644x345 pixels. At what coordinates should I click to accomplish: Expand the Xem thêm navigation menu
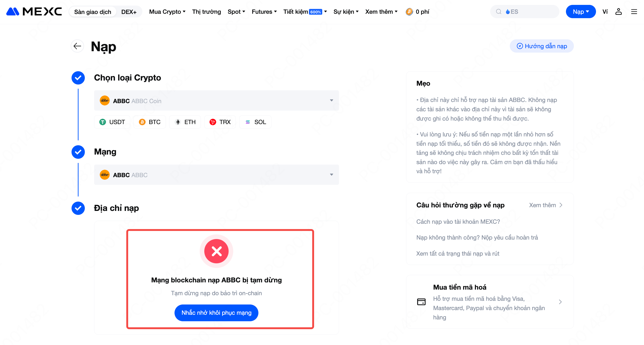(381, 11)
